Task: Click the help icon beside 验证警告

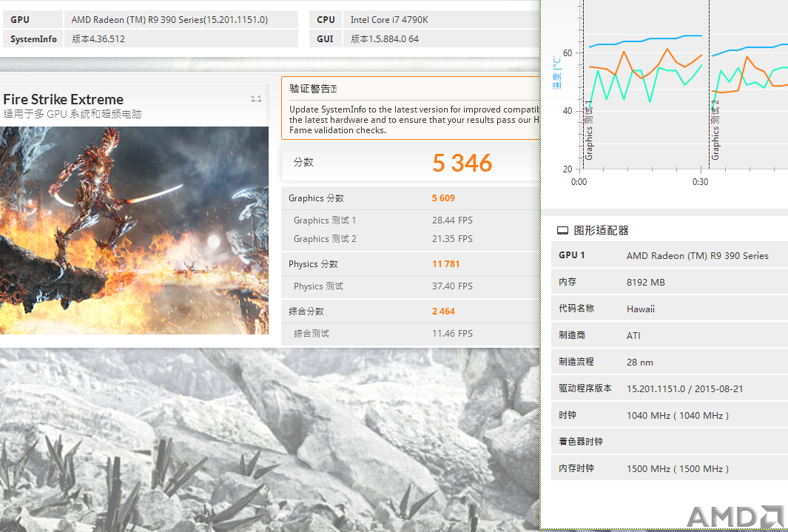Action: click(x=334, y=89)
